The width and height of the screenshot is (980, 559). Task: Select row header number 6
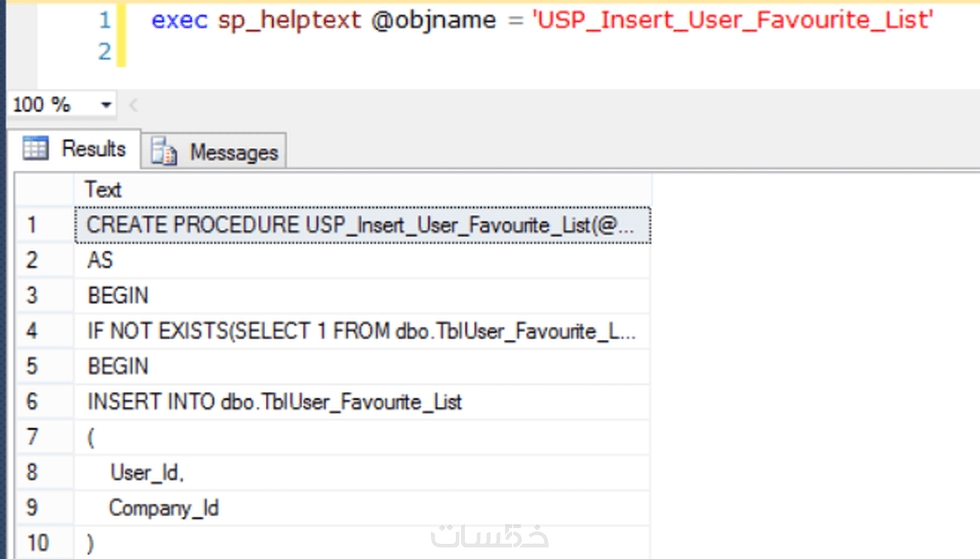click(x=32, y=402)
